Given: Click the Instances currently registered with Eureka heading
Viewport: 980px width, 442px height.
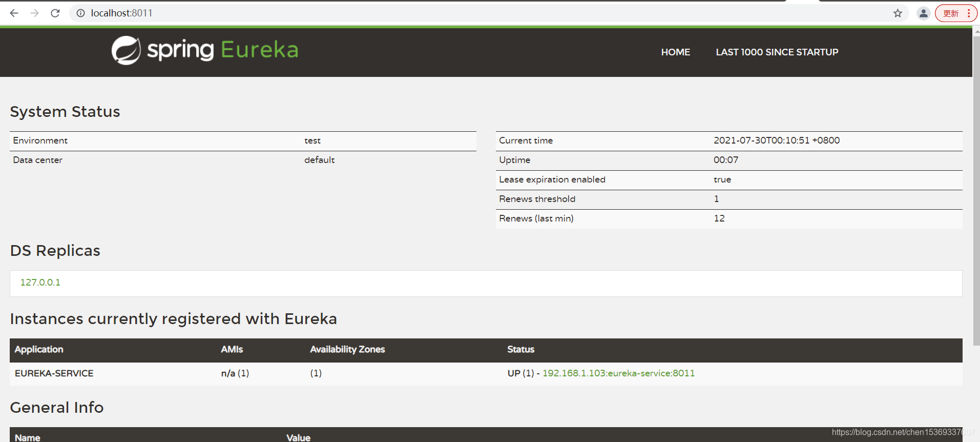Looking at the screenshot, I should 173,319.
